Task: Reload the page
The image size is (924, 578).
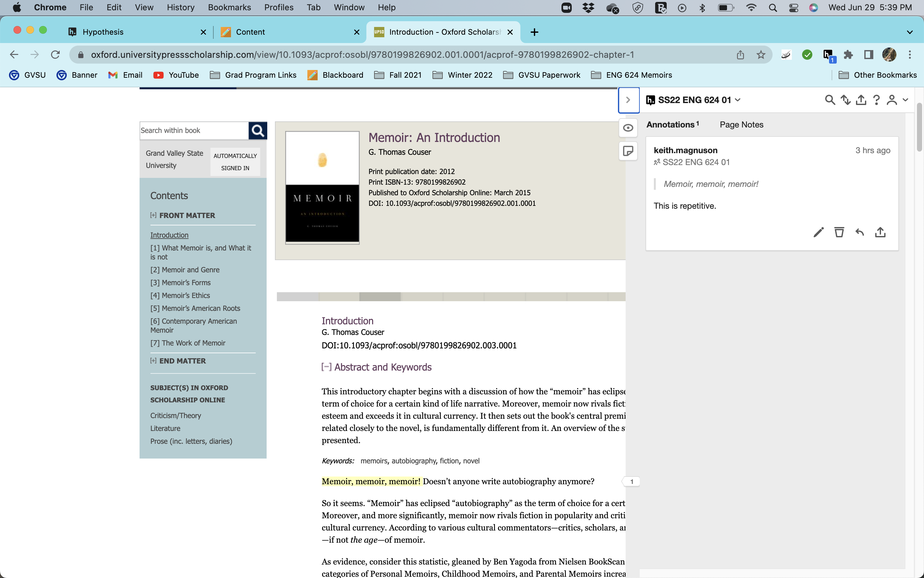Action: [x=56, y=55]
